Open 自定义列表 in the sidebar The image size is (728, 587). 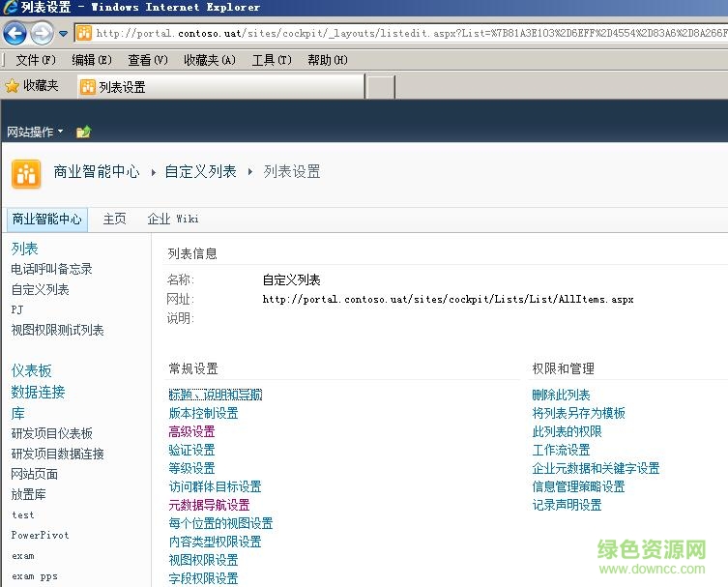coord(40,290)
